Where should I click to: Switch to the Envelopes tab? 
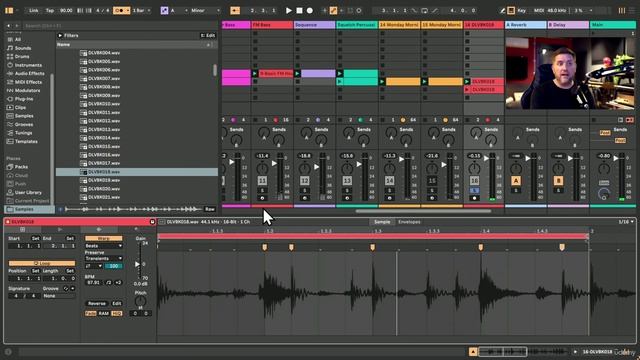[x=409, y=222]
